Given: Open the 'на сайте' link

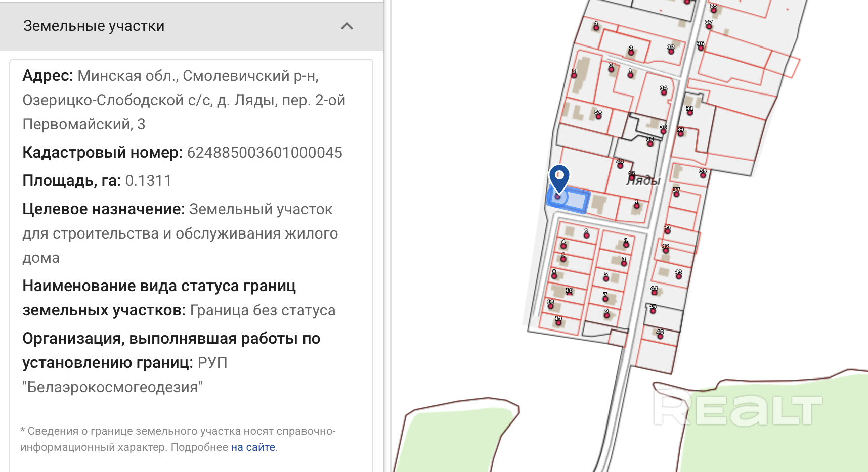Looking at the screenshot, I should pos(253,447).
